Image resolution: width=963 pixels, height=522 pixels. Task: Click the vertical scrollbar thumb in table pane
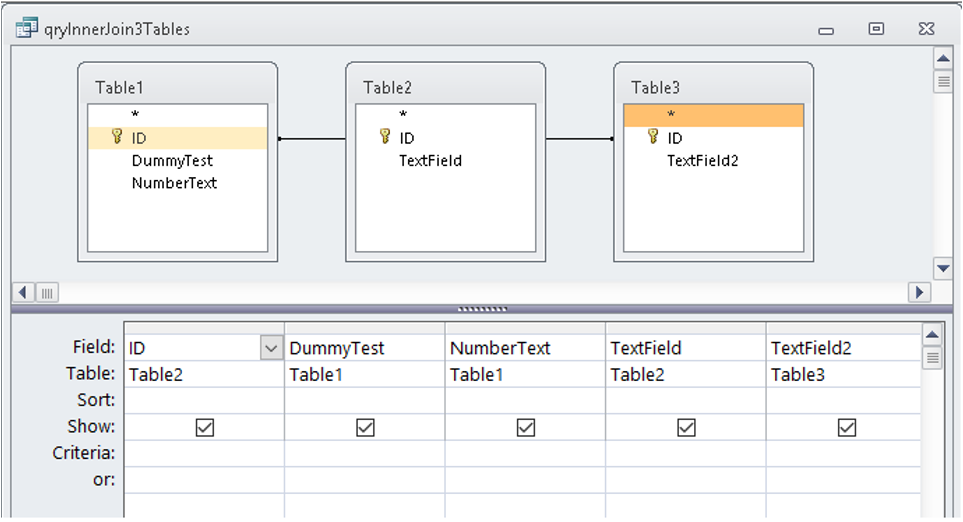[x=943, y=81]
